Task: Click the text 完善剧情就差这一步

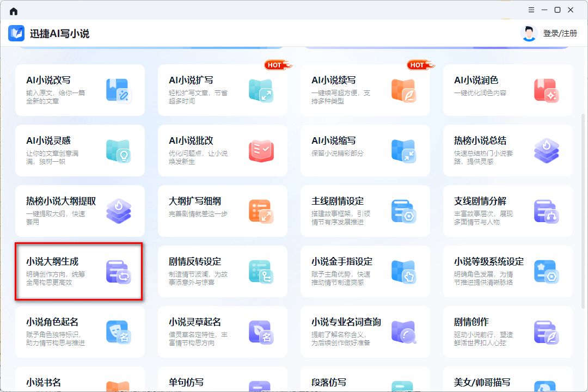Action: pyautogui.click(x=198, y=214)
